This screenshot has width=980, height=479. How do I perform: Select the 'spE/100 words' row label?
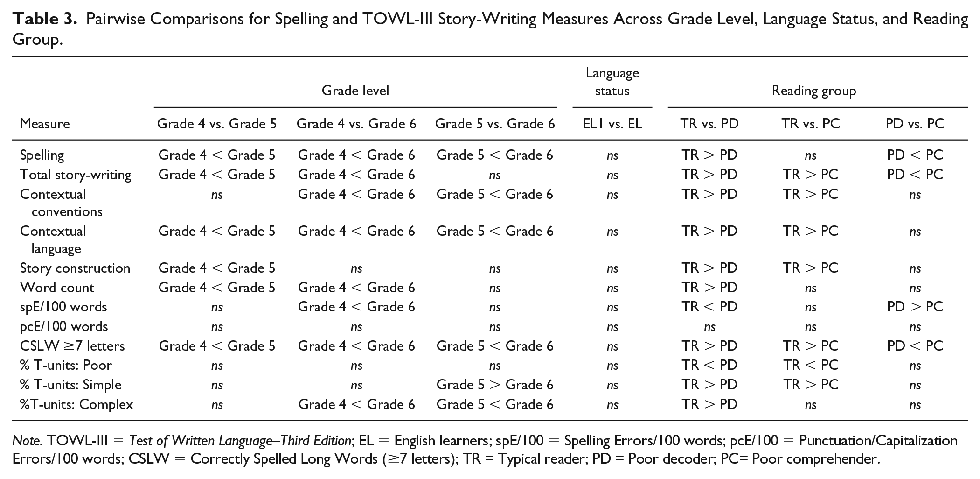coord(63,307)
